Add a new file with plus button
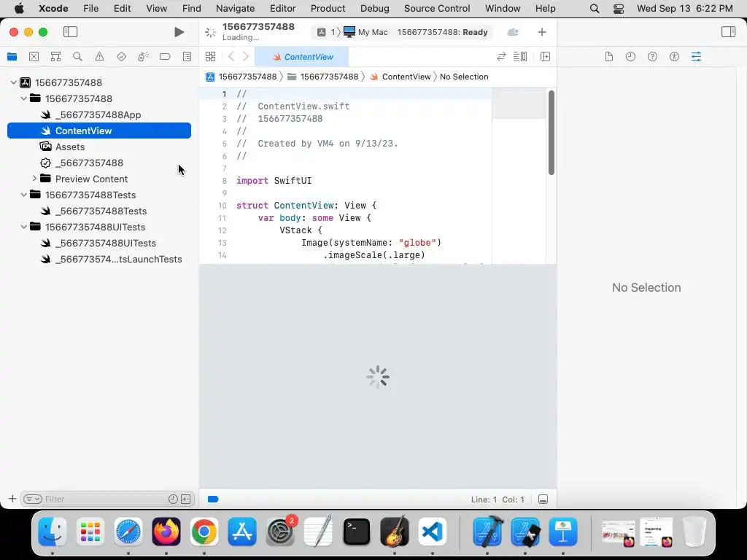Viewport: 747px width, 560px height. point(12,499)
